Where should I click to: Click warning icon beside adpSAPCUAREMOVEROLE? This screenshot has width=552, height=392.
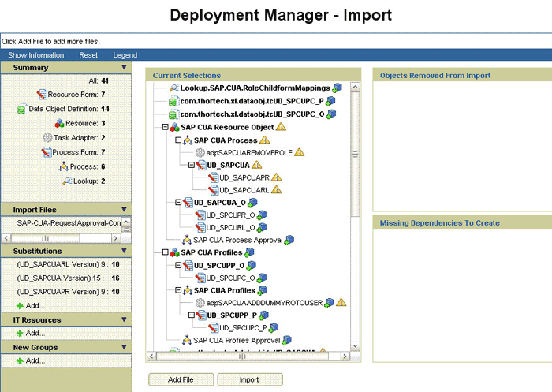tap(299, 152)
